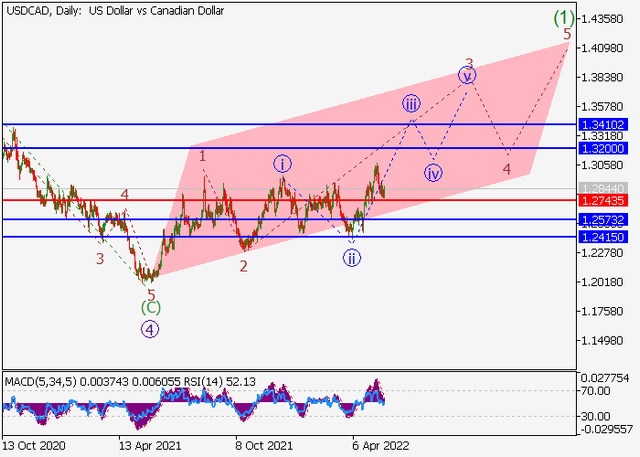
Task: Click the circled blue 'v' wave marker
Action: pos(467,76)
